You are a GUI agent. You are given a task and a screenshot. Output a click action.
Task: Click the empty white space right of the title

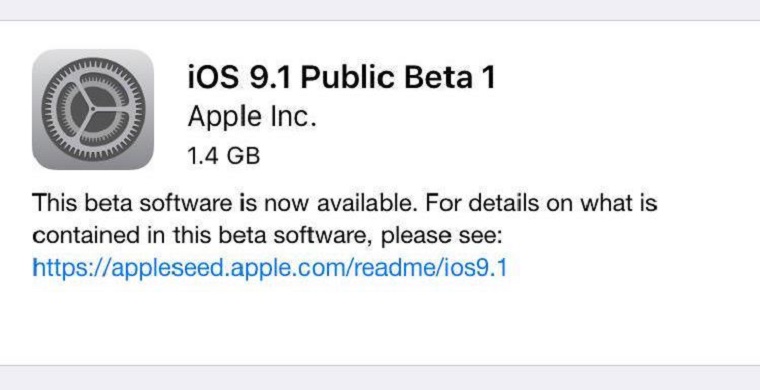pyautogui.click(x=625, y=78)
